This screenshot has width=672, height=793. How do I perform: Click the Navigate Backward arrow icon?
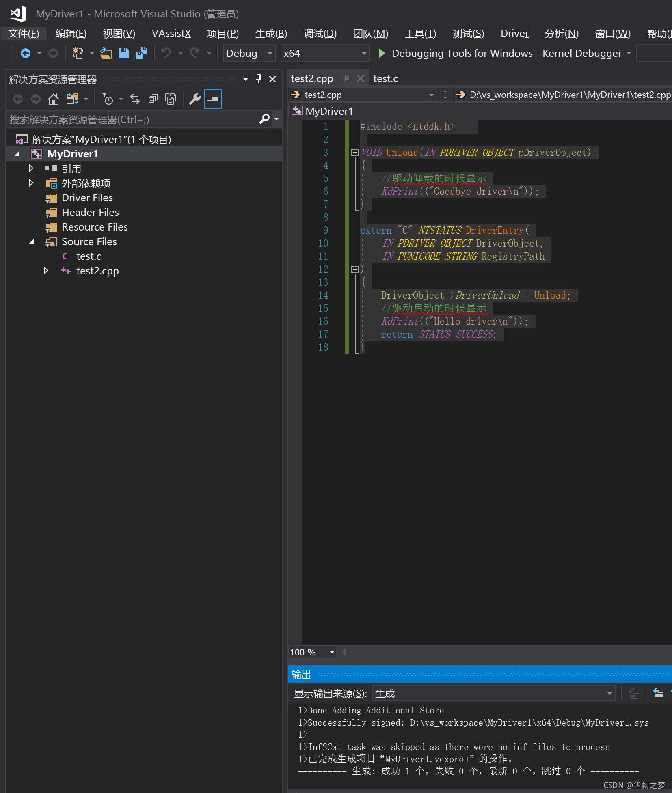tap(26, 53)
